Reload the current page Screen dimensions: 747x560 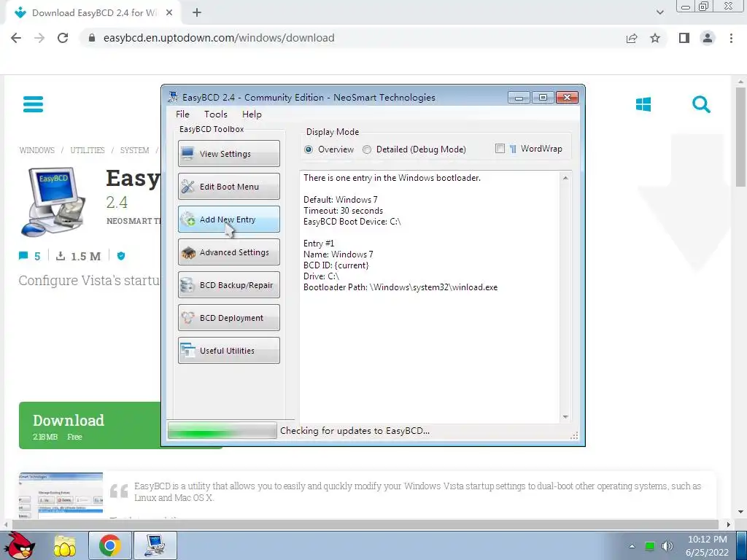coord(63,38)
